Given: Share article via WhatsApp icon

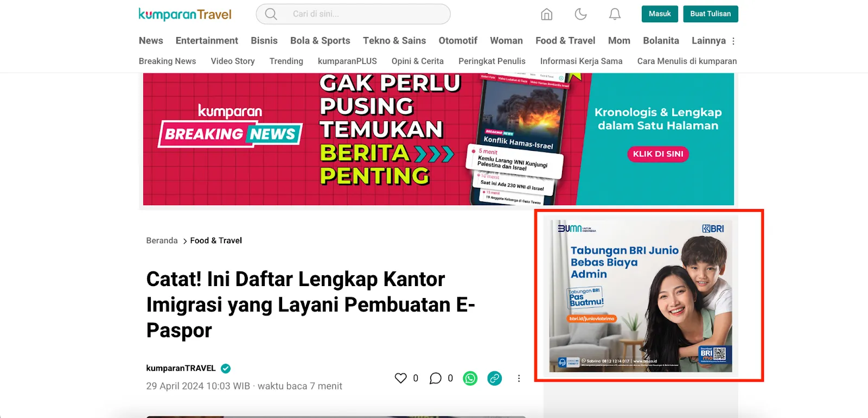Looking at the screenshot, I should pos(470,378).
